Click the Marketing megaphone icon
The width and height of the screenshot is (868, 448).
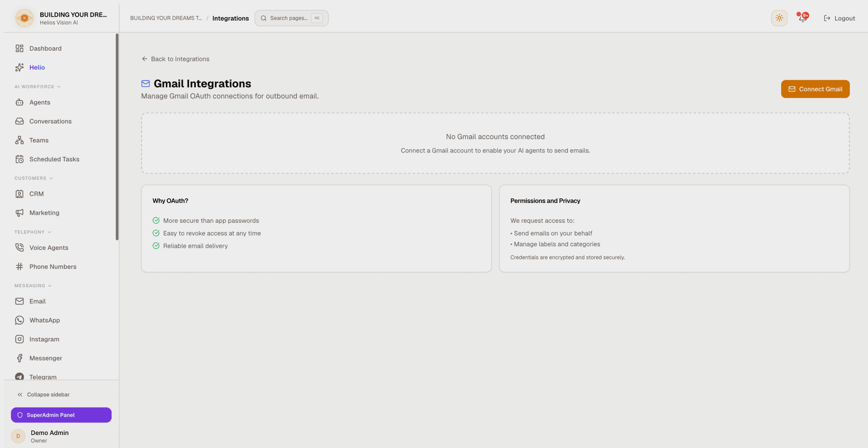pyautogui.click(x=19, y=213)
